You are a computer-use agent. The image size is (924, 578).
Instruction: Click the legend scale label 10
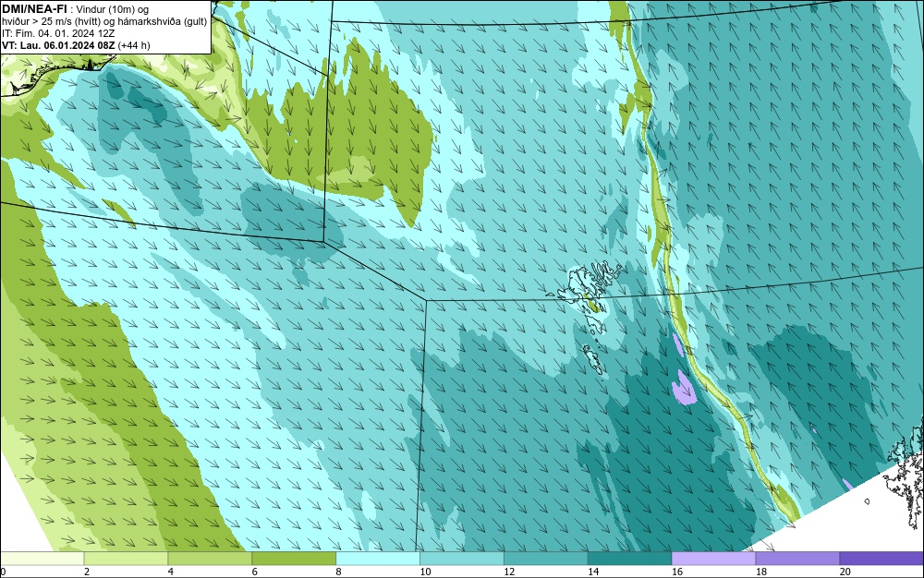click(425, 572)
